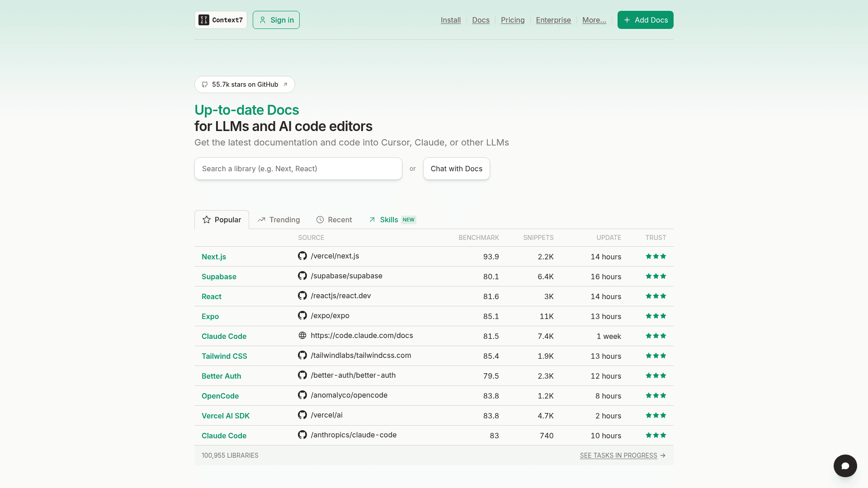Image resolution: width=868 pixels, height=488 pixels.
Task: Switch to the Recent tab
Action: [334, 220]
